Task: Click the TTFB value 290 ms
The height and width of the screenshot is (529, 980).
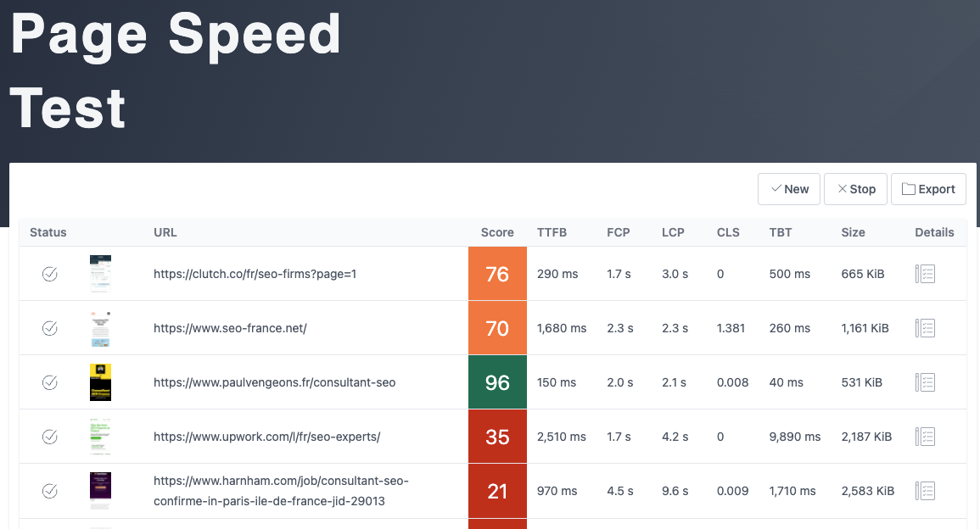Action: [x=557, y=274]
